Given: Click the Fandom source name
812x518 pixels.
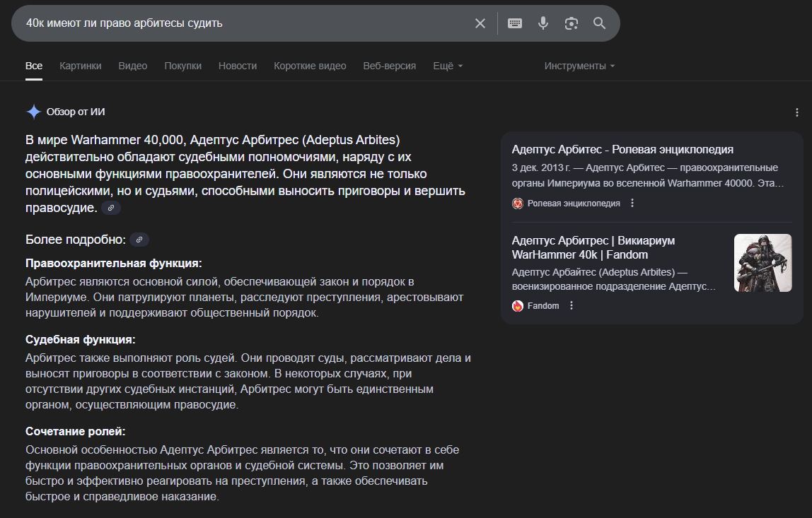Looking at the screenshot, I should tap(543, 306).
